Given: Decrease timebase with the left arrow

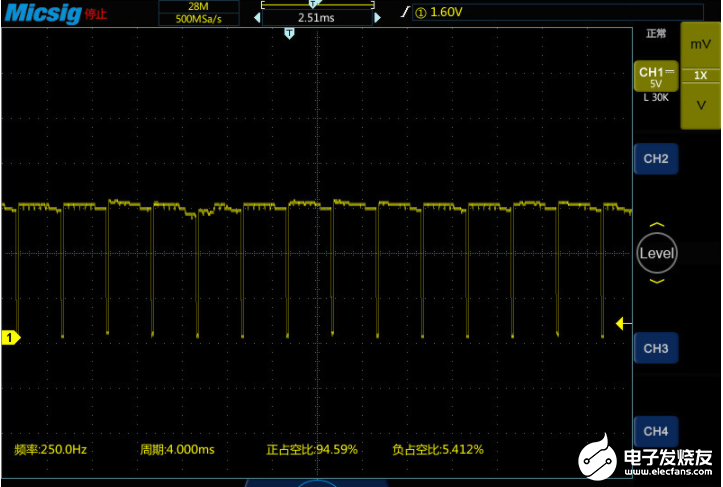Looking at the screenshot, I should (x=257, y=18).
